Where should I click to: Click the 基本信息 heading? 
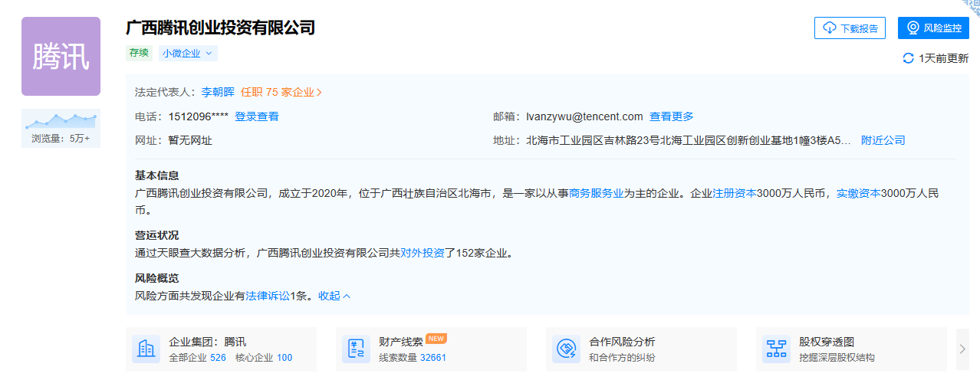[156, 175]
